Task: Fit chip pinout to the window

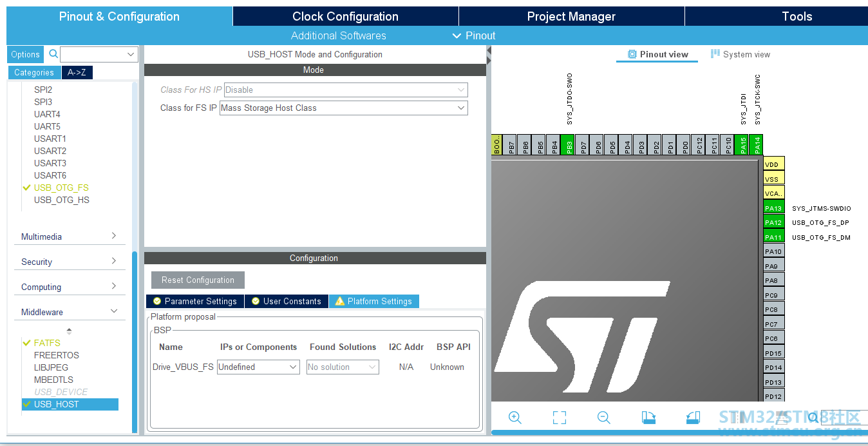Action: (x=559, y=418)
